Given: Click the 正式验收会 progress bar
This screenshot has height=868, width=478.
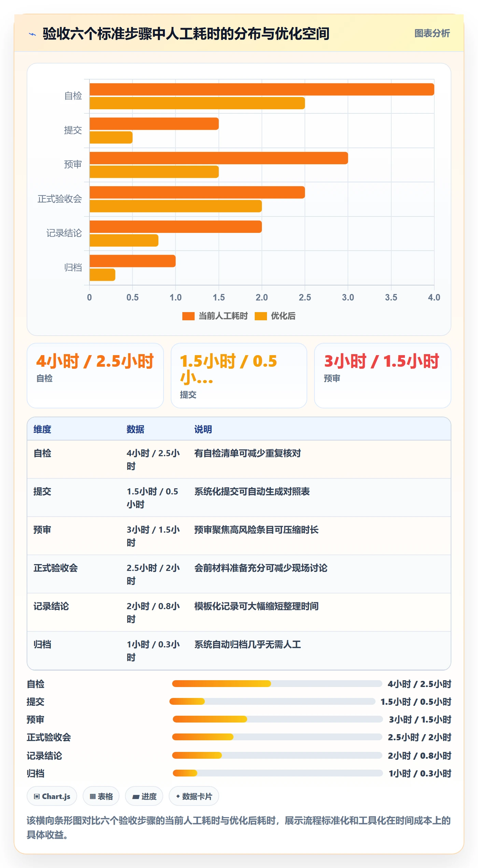Looking at the screenshot, I should [277, 737].
